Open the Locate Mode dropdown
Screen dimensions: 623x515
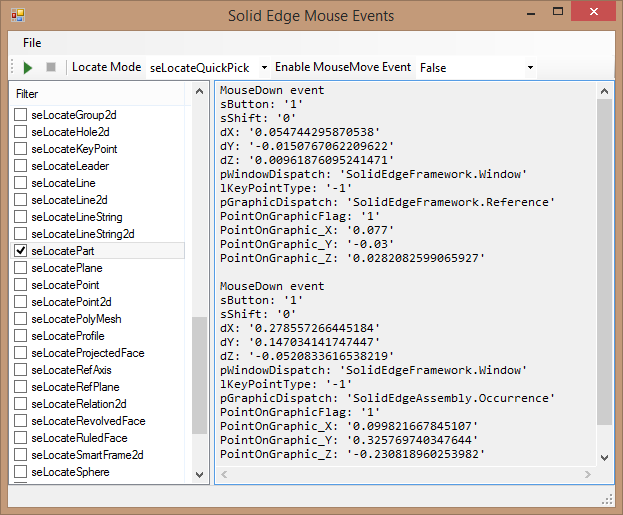tap(264, 68)
